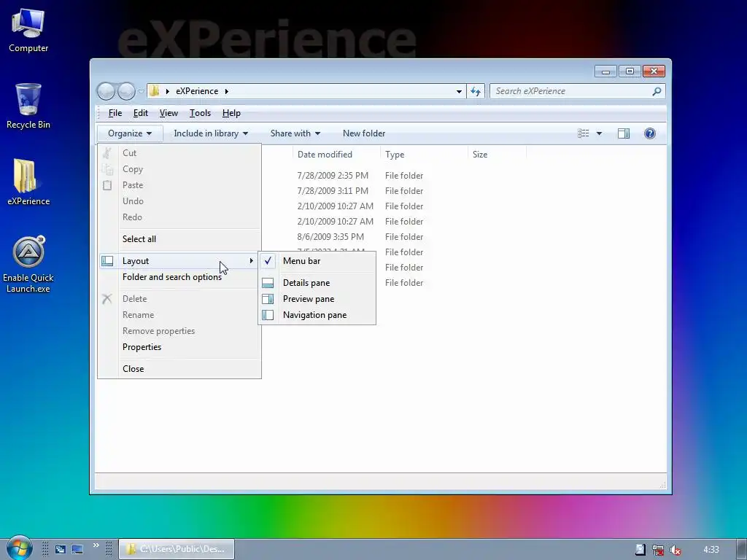Image resolution: width=747 pixels, height=560 pixels.
Task: Open the File menu
Action: pos(115,113)
